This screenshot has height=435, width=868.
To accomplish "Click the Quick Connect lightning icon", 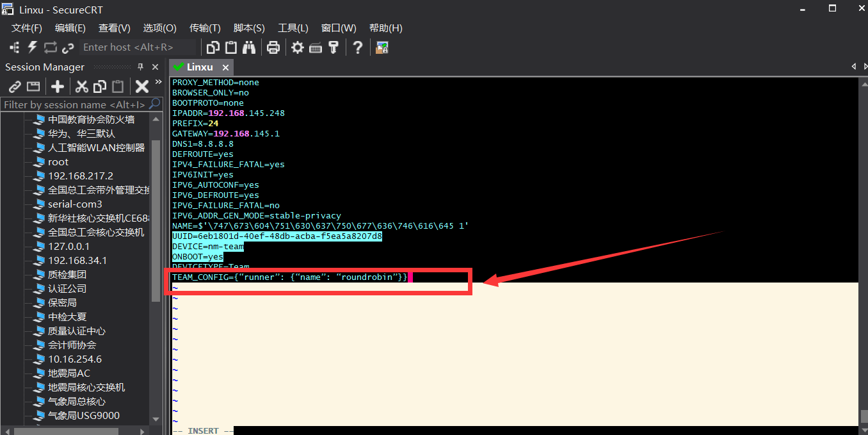I will 33,47.
